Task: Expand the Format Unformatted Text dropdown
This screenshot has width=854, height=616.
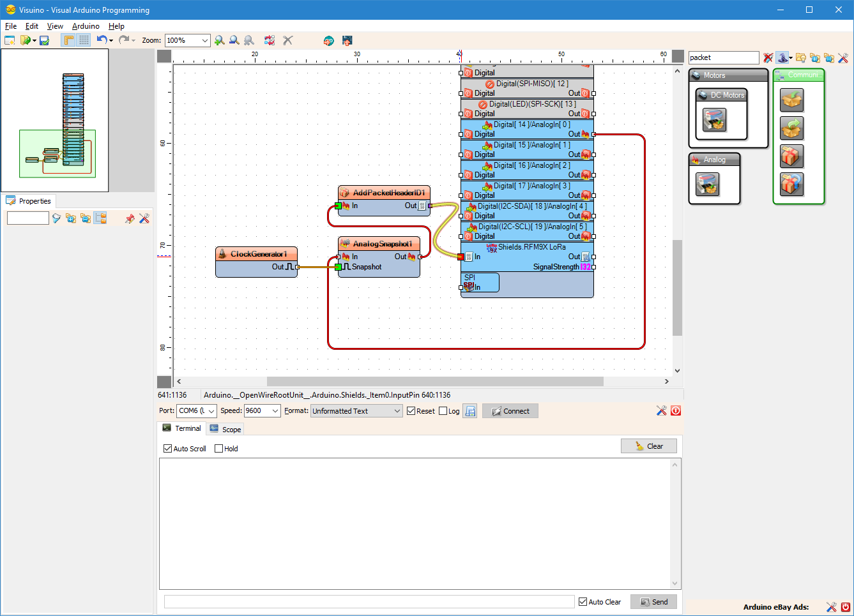Action: pos(356,410)
